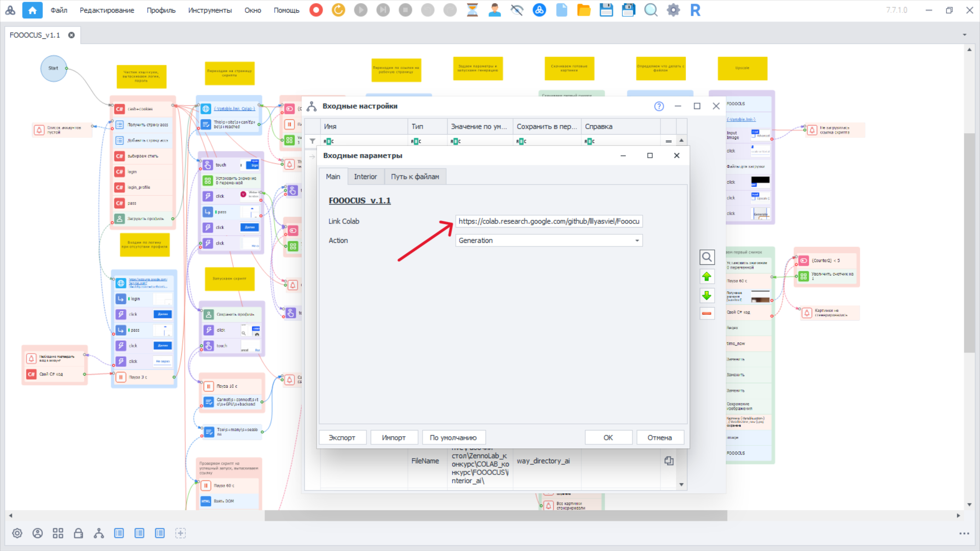Click the orange restart arrow icon
The height and width of the screenshot is (551, 980).
pyautogui.click(x=338, y=10)
